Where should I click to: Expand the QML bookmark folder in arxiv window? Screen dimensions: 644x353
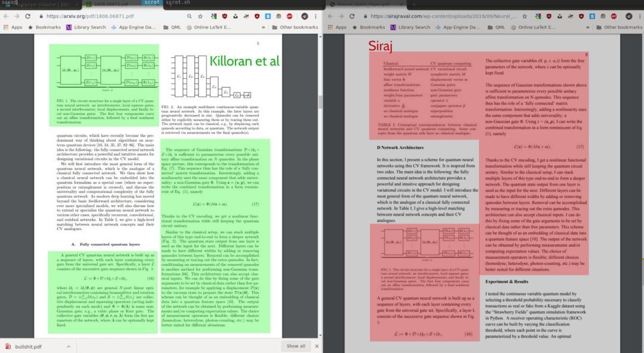(x=172, y=27)
